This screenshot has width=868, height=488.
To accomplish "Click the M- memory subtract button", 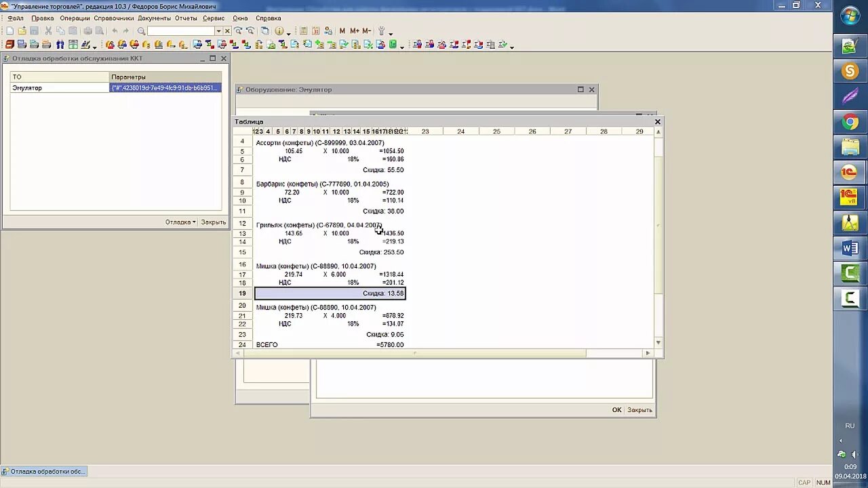I will click(366, 31).
